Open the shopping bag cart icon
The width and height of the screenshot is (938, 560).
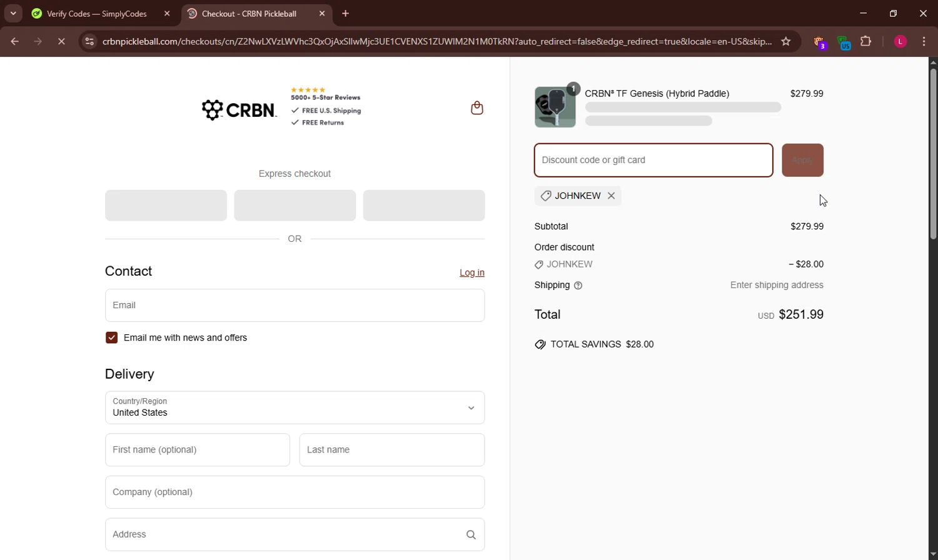pos(477,108)
